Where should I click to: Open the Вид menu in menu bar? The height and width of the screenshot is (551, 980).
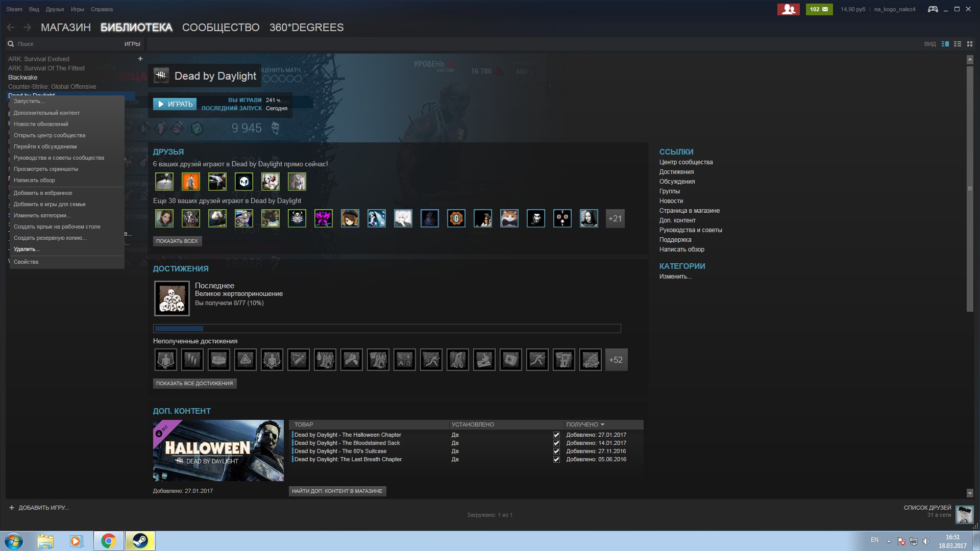34,9
